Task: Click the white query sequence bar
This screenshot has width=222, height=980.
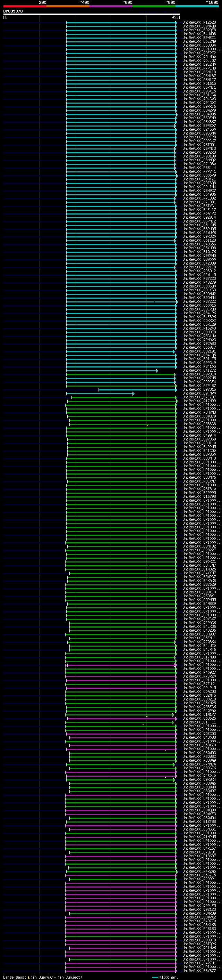Action: [x=92, y=14]
